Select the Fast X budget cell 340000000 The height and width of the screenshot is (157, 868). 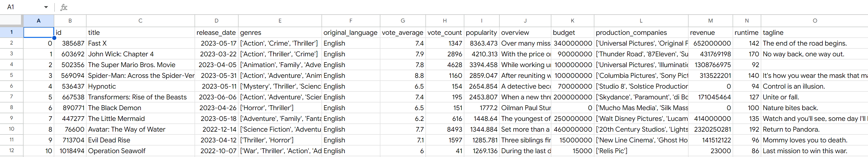[x=572, y=44]
